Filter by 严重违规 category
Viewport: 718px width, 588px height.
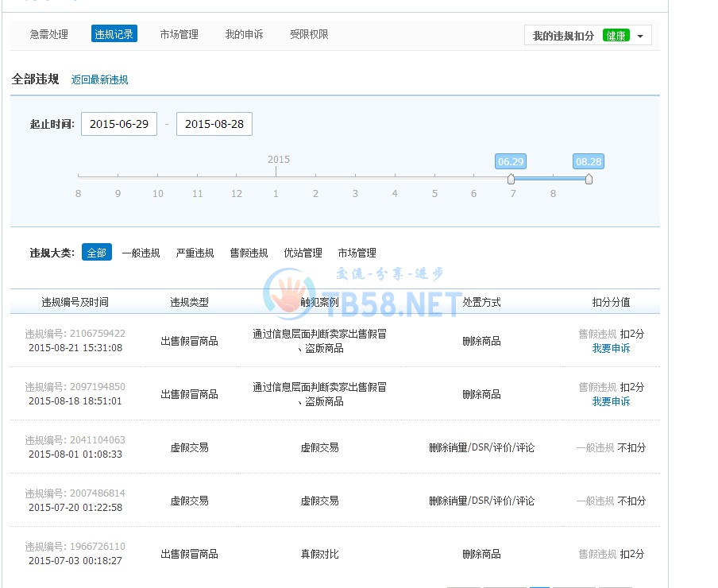195,253
